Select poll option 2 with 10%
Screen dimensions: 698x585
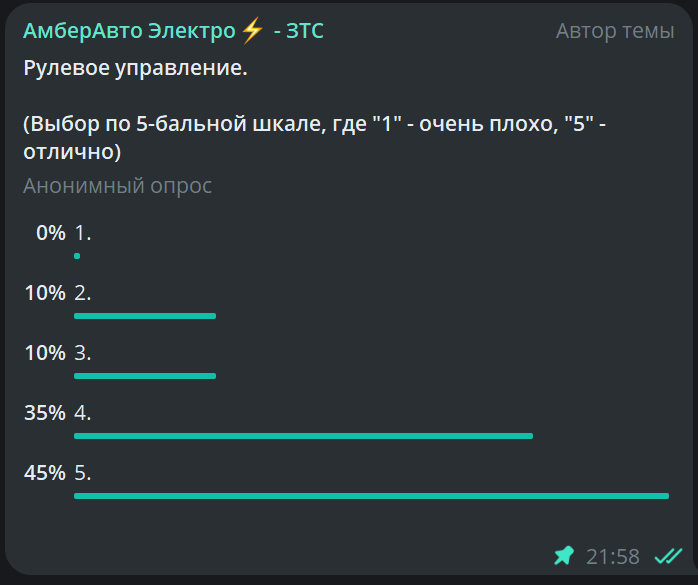83,293
